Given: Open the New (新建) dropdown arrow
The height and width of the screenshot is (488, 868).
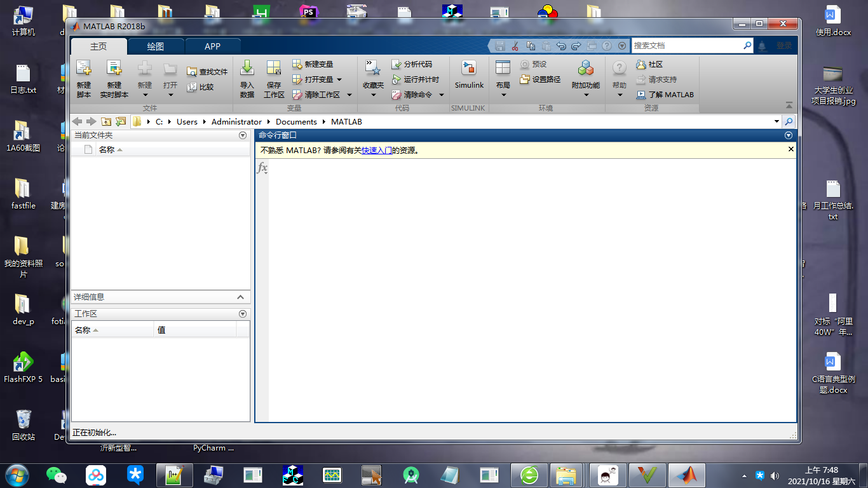Looking at the screenshot, I should (x=145, y=95).
